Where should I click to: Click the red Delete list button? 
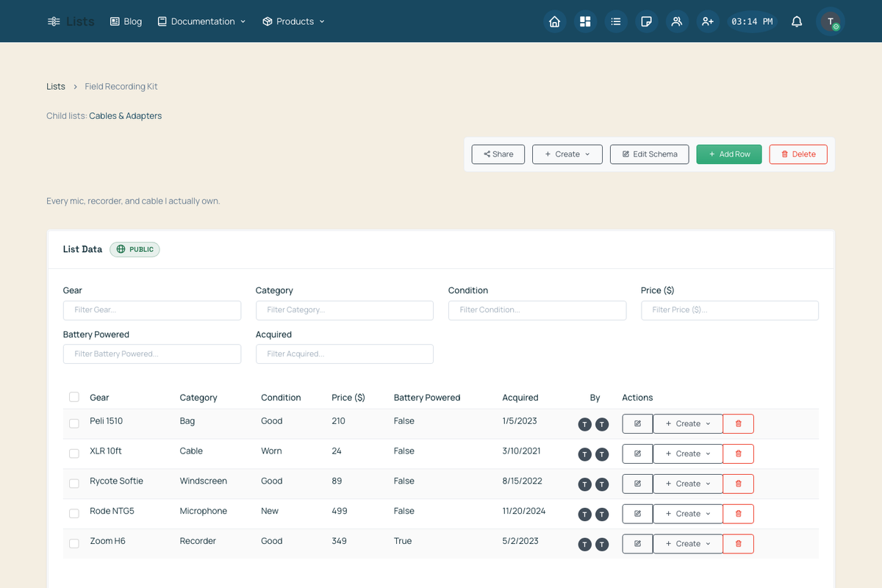click(x=798, y=154)
